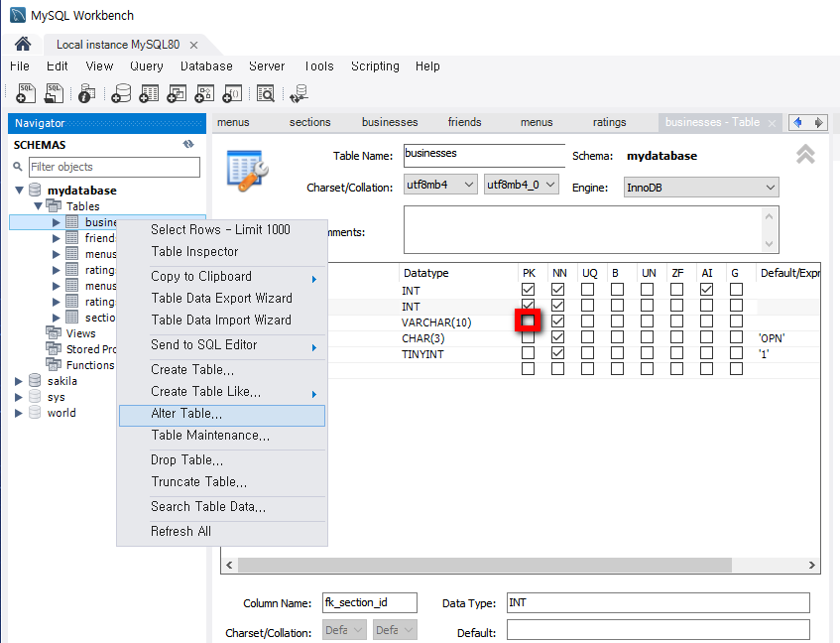Screen dimensions: 840x643
Task: Switch to the ratings tab
Action: pyautogui.click(x=609, y=123)
